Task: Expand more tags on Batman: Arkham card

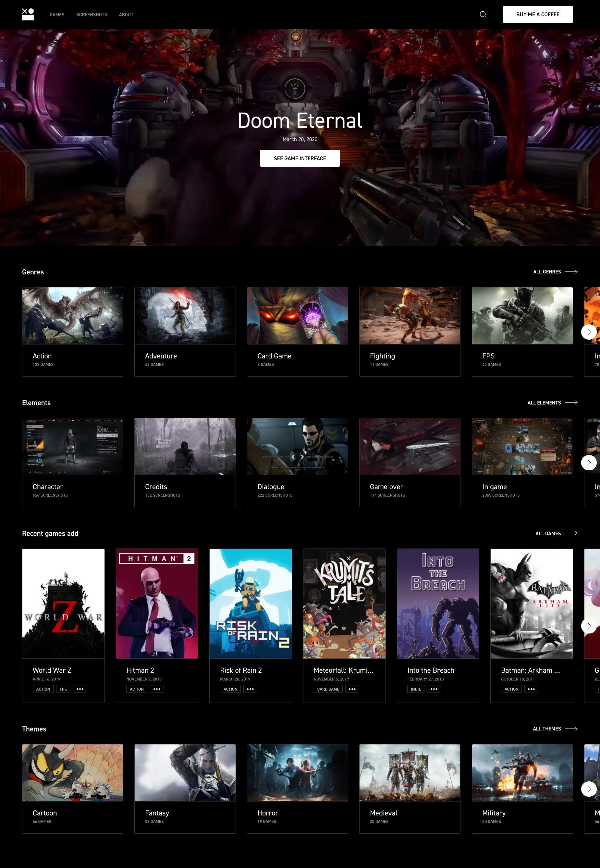Action: pyautogui.click(x=531, y=689)
